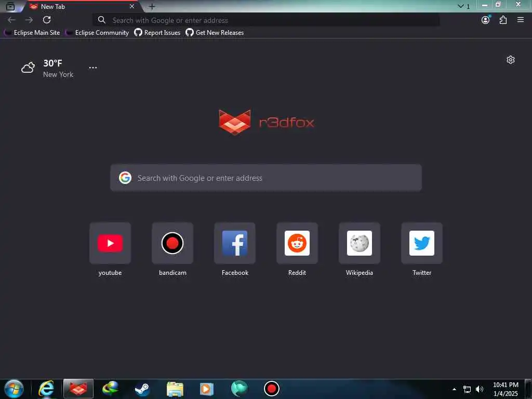This screenshot has width=532, height=399.
Task: Open the Windows Start menu orb
Action: pos(14,389)
